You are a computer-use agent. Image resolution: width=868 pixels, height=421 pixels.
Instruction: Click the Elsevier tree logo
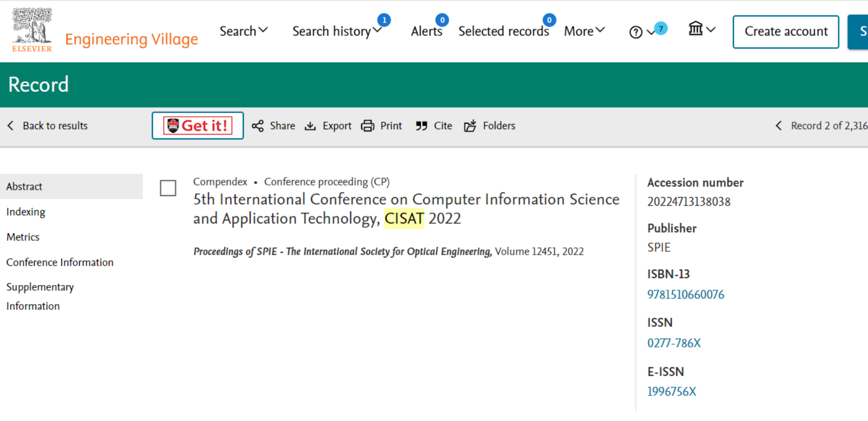(32, 30)
